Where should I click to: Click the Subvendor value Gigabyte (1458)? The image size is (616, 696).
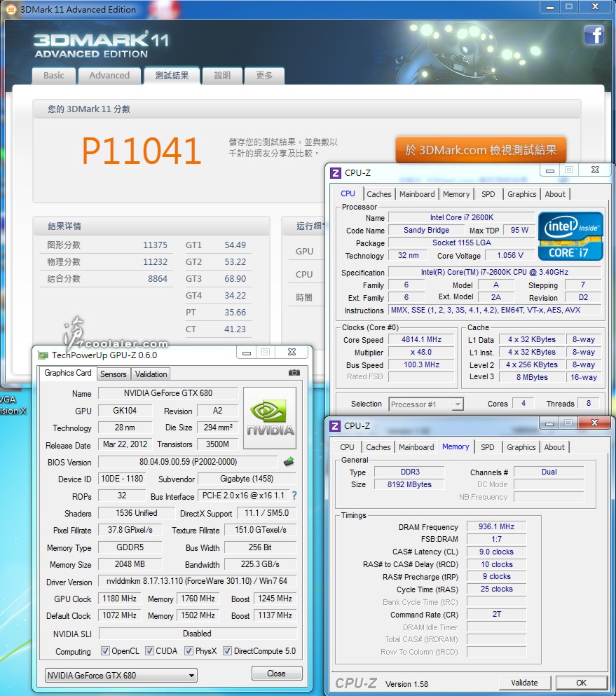[247, 479]
